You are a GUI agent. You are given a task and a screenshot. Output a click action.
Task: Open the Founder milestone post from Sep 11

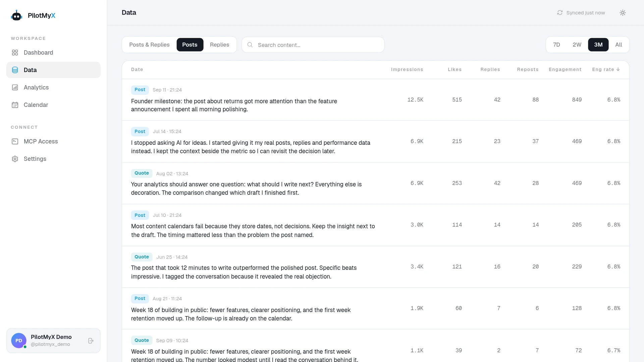coord(376,100)
